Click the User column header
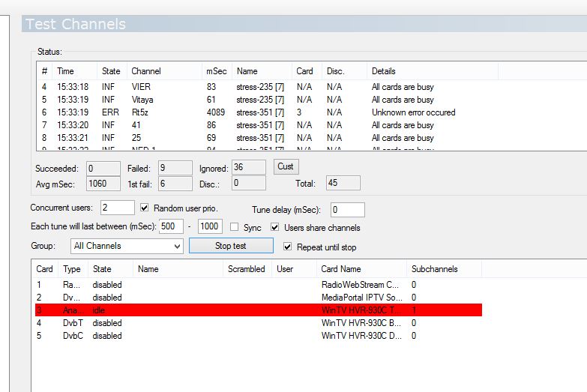Viewport: 587px width, 392px height. point(294,269)
